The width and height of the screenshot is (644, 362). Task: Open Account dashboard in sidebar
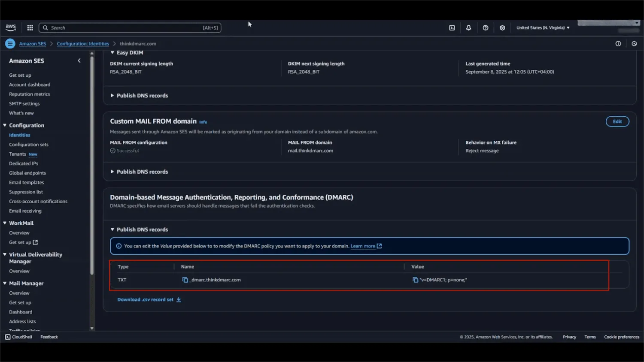[x=30, y=85]
